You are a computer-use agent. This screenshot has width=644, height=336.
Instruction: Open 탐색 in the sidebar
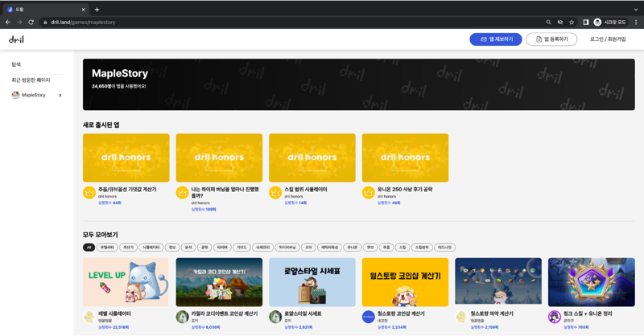[x=16, y=64]
